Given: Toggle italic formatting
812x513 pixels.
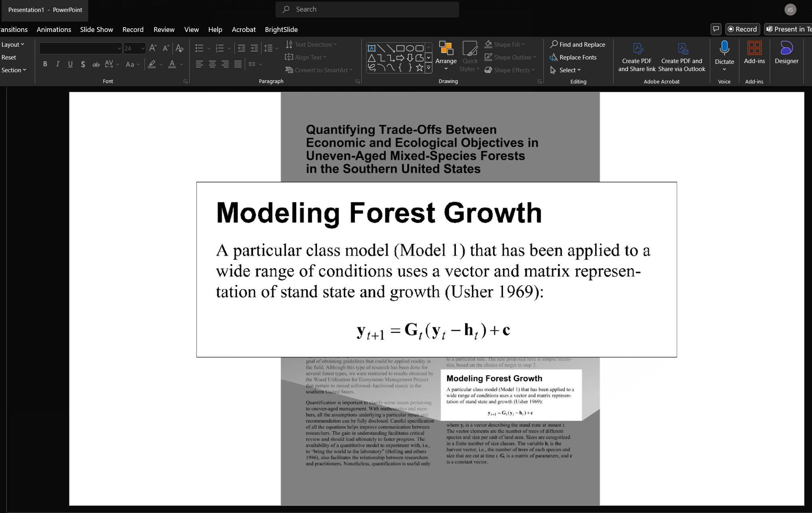Looking at the screenshot, I should click(58, 64).
